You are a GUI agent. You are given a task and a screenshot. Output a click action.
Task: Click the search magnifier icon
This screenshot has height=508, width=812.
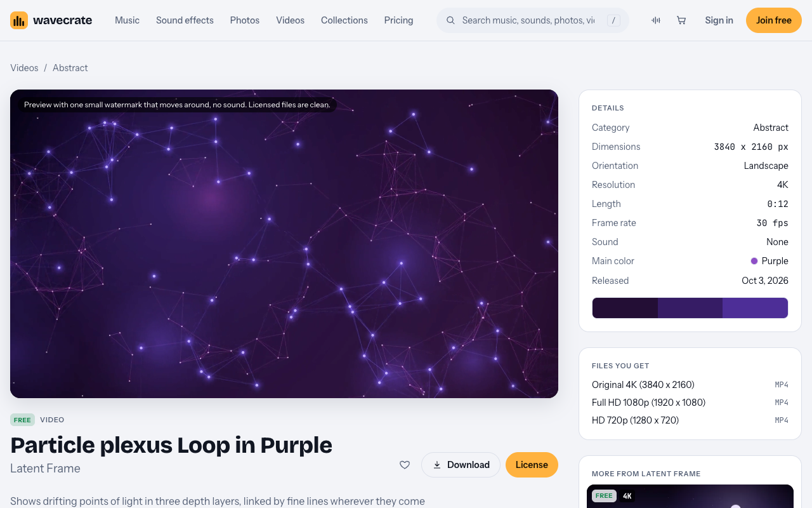[x=450, y=20]
